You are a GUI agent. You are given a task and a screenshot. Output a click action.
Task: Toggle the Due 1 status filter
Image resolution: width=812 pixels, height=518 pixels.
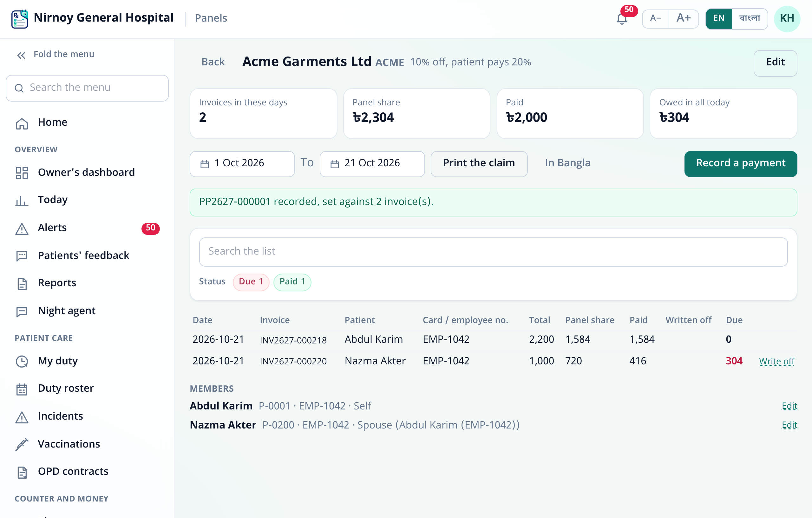coord(251,282)
